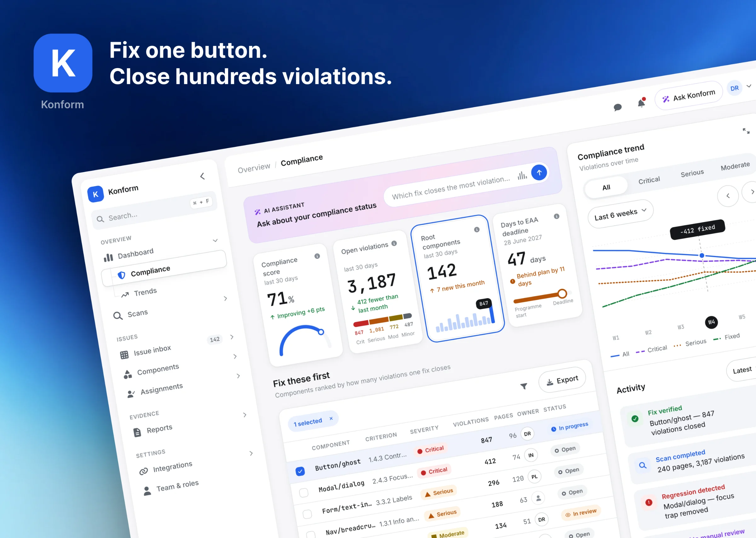
Task: Click the DR user avatar in header
Action: click(734, 88)
